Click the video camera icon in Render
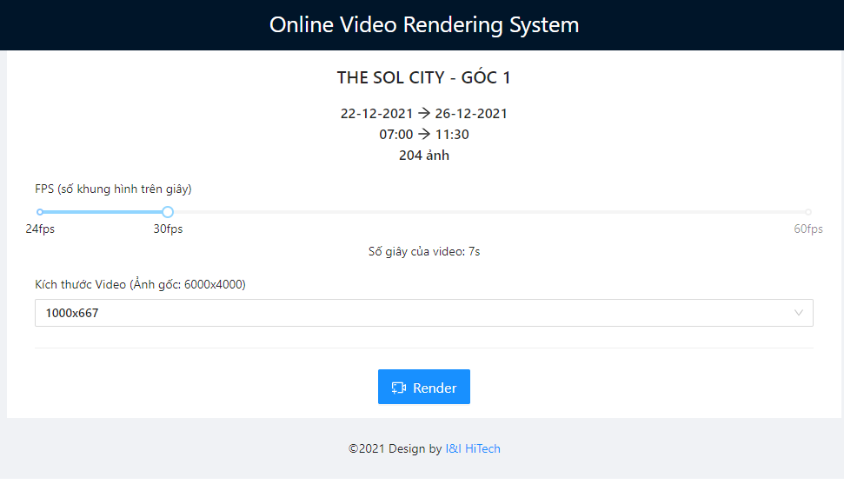The image size is (844, 504). [399, 388]
